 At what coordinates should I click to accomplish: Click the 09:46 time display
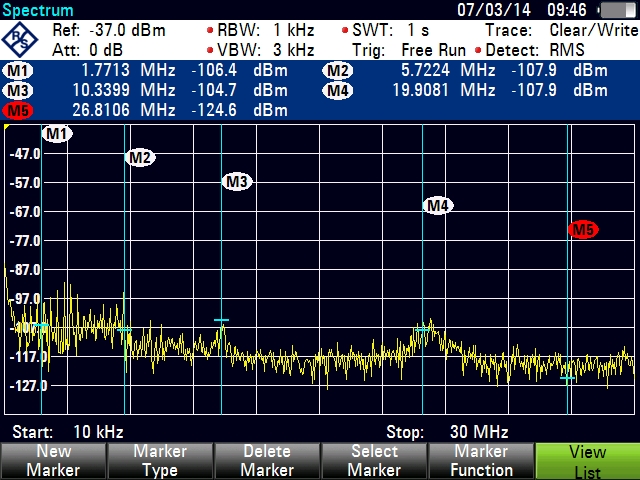pos(567,10)
